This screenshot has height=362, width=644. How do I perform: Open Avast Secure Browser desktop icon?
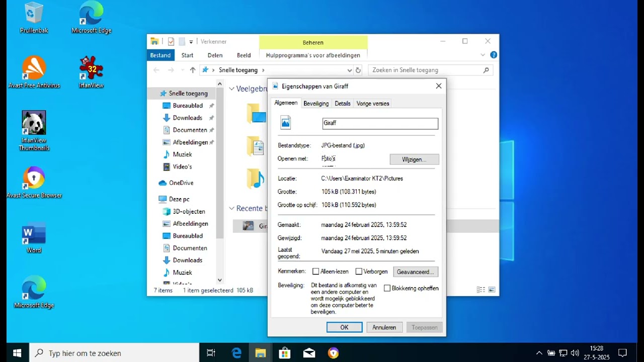click(x=34, y=183)
